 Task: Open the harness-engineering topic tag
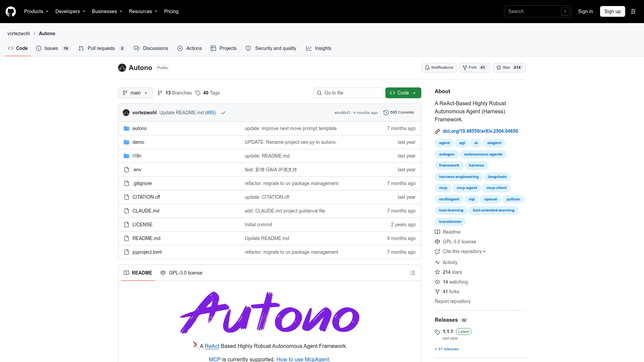click(x=459, y=177)
